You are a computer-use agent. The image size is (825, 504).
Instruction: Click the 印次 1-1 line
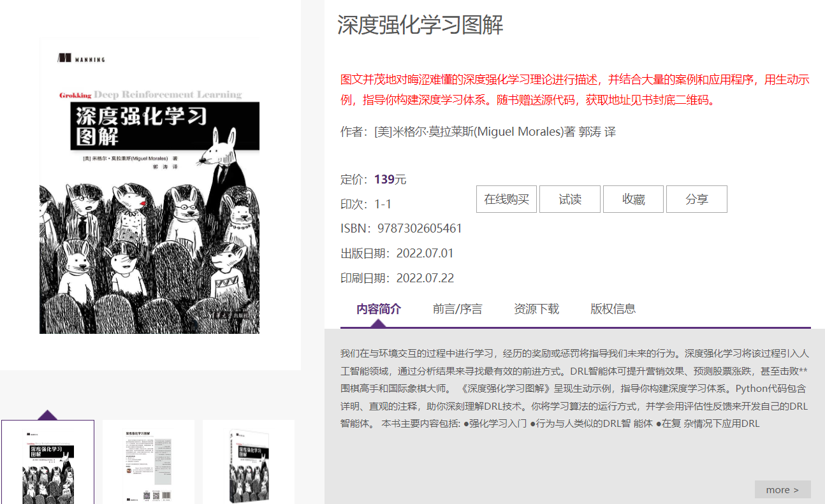366,204
